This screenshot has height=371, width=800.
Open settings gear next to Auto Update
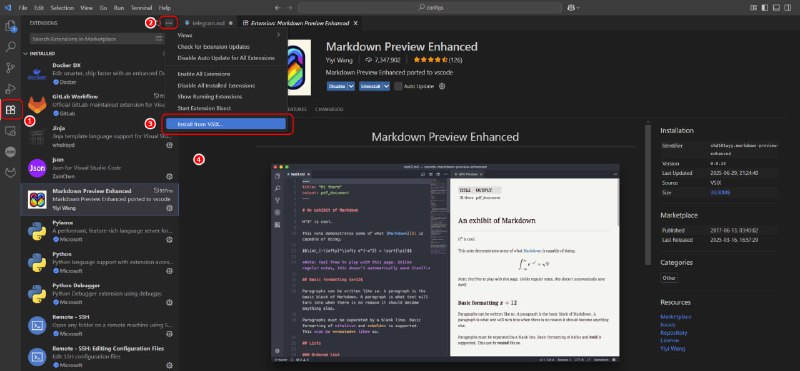(x=442, y=86)
